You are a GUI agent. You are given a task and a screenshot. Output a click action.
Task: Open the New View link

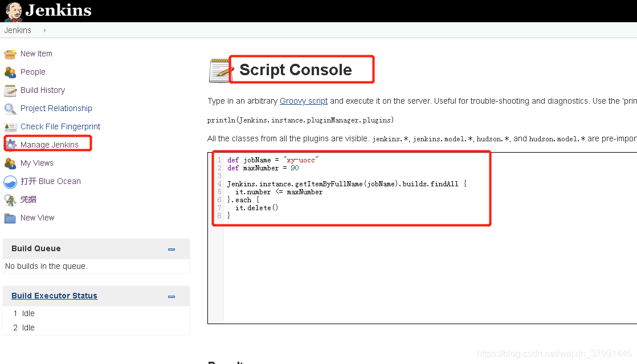coord(38,218)
